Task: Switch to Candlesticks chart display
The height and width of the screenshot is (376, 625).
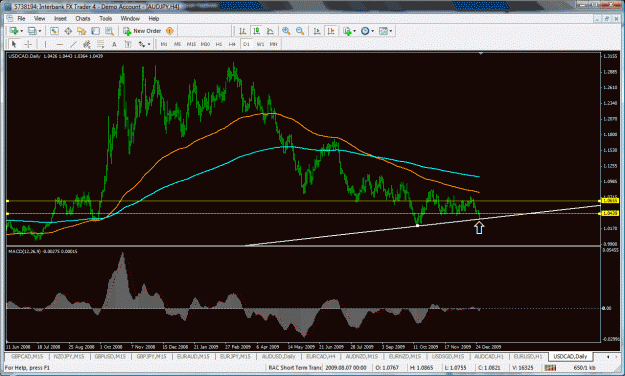Action: (256, 31)
